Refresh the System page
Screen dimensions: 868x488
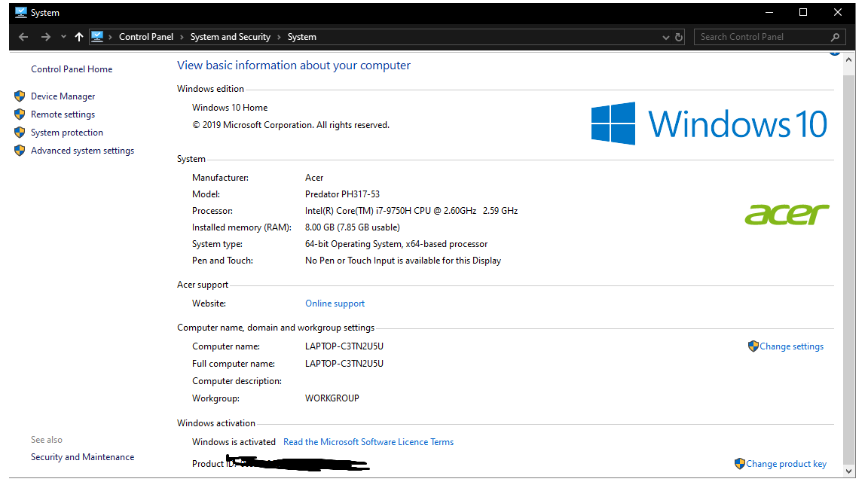tap(679, 37)
